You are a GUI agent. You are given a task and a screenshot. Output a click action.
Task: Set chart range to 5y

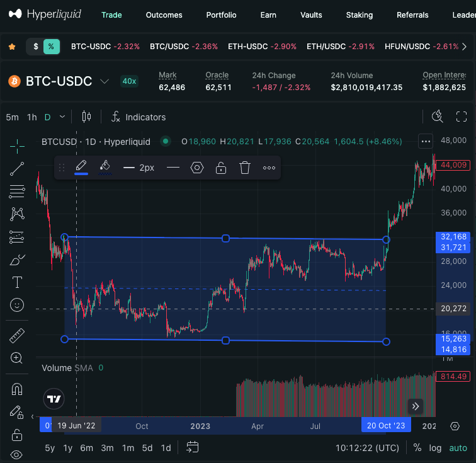pyautogui.click(x=50, y=448)
